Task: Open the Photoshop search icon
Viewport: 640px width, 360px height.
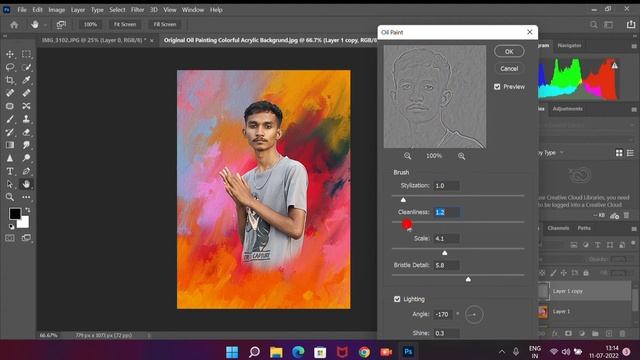Action: click(594, 25)
